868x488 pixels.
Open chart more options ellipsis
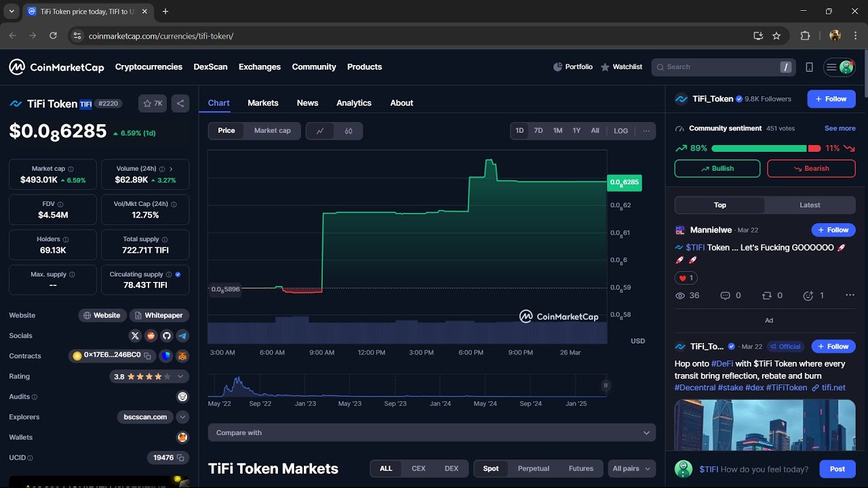tap(646, 131)
